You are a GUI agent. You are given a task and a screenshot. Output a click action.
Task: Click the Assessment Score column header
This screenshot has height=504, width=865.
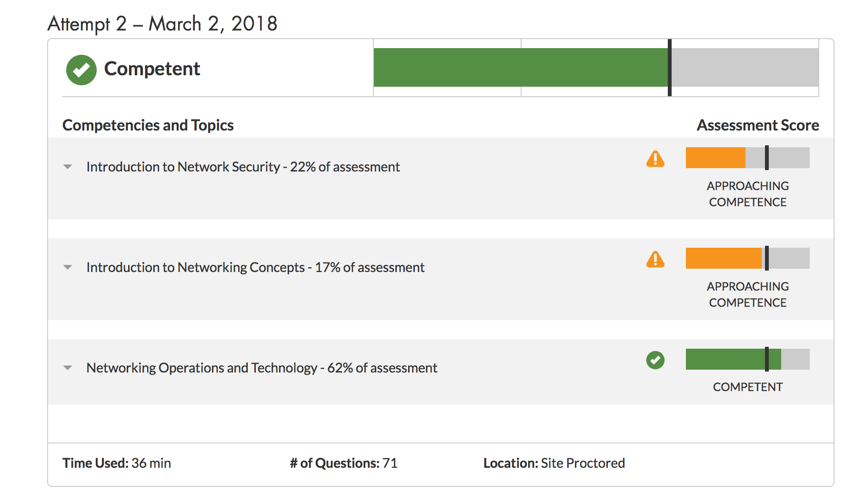click(x=758, y=125)
